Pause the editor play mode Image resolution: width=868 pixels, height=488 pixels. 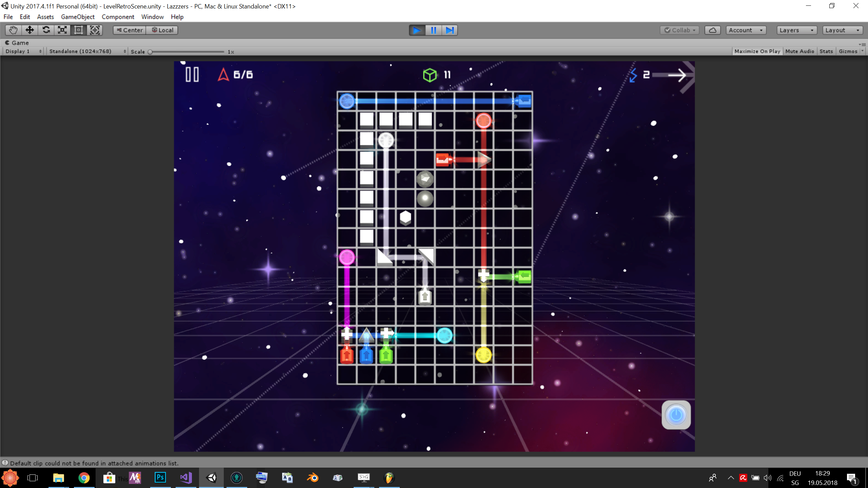tap(433, 30)
